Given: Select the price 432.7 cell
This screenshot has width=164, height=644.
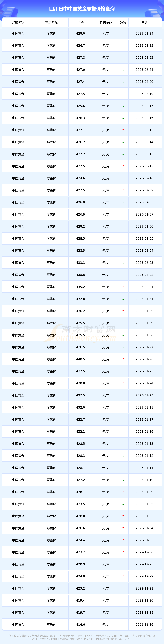Looking at the screenshot, I should pyautogui.click(x=80, y=419).
